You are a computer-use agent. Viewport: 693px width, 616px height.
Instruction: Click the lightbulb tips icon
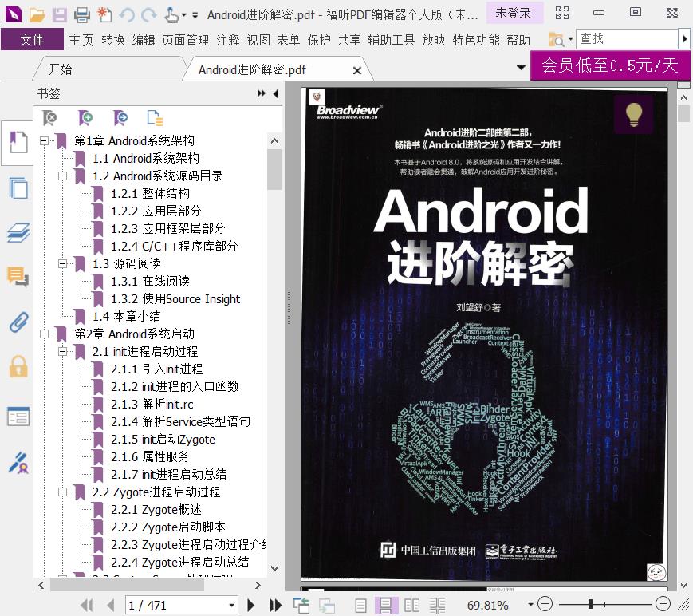(x=634, y=114)
